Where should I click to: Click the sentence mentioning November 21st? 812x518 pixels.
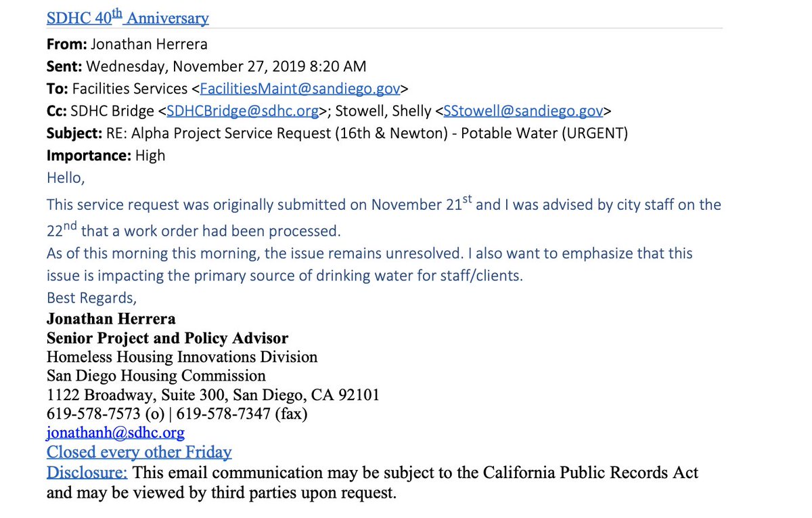point(384,204)
